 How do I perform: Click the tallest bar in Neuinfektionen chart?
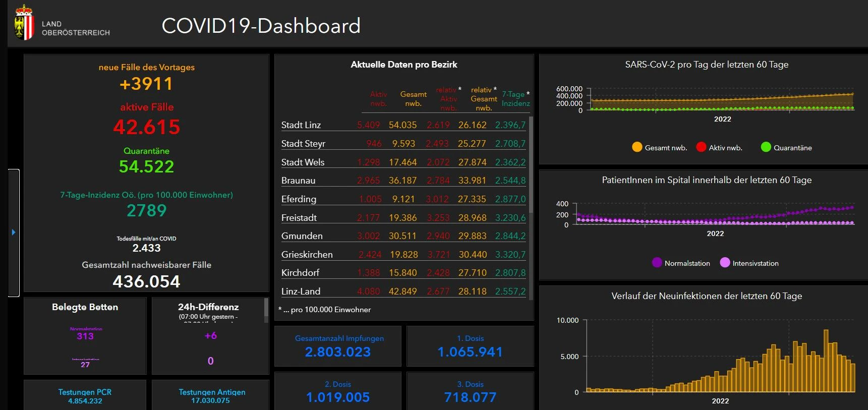pos(826,361)
